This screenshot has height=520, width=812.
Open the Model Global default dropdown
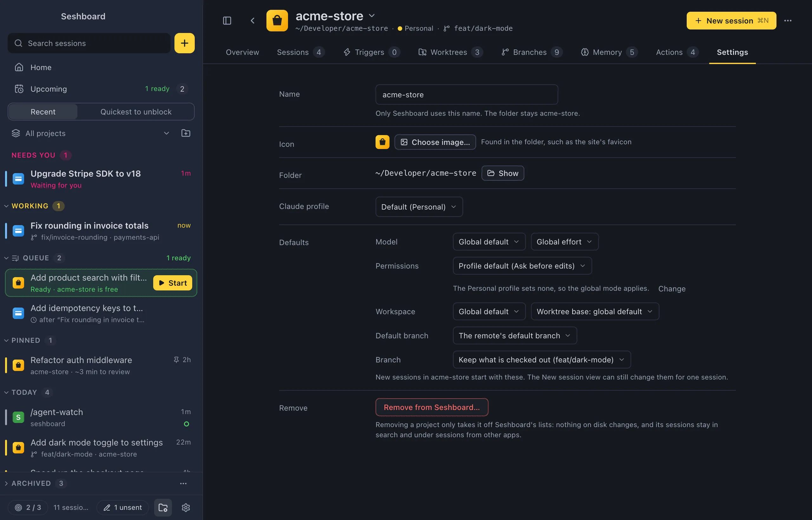(489, 242)
